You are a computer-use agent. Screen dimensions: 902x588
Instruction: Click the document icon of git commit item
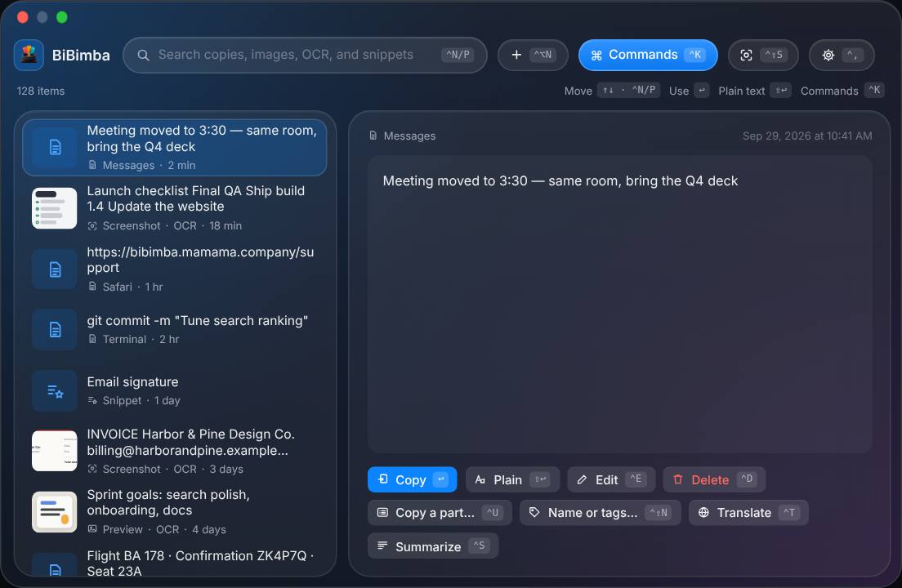(x=55, y=330)
